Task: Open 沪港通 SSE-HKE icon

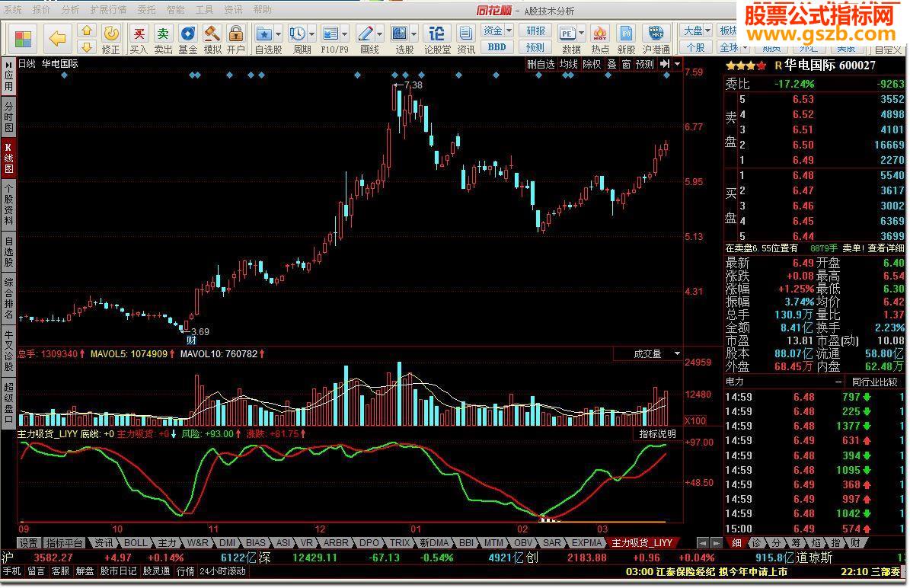Action: pyautogui.click(x=656, y=39)
